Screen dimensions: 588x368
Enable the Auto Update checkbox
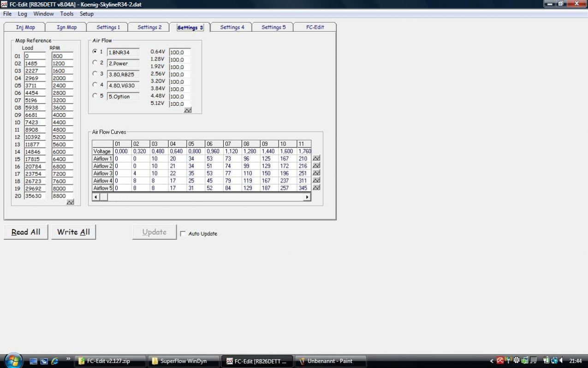(183, 234)
